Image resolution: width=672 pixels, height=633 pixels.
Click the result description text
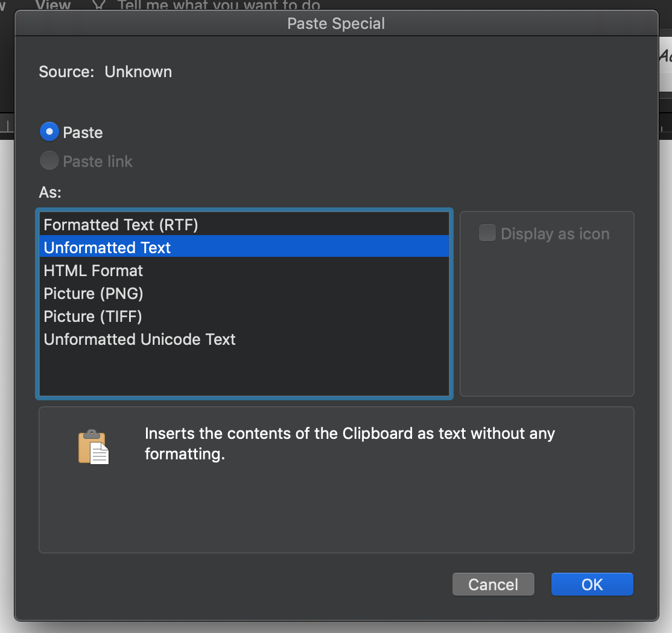click(x=350, y=443)
